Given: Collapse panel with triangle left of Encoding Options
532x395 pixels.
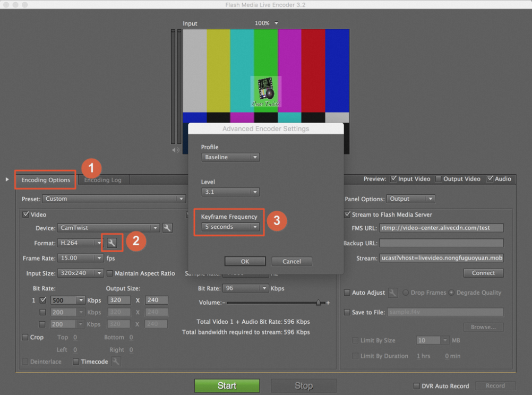Looking at the screenshot, I should click(x=7, y=179).
